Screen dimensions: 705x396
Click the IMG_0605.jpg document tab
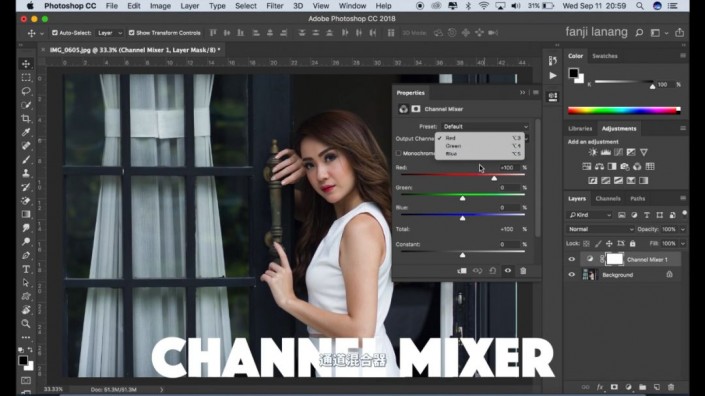(135, 50)
